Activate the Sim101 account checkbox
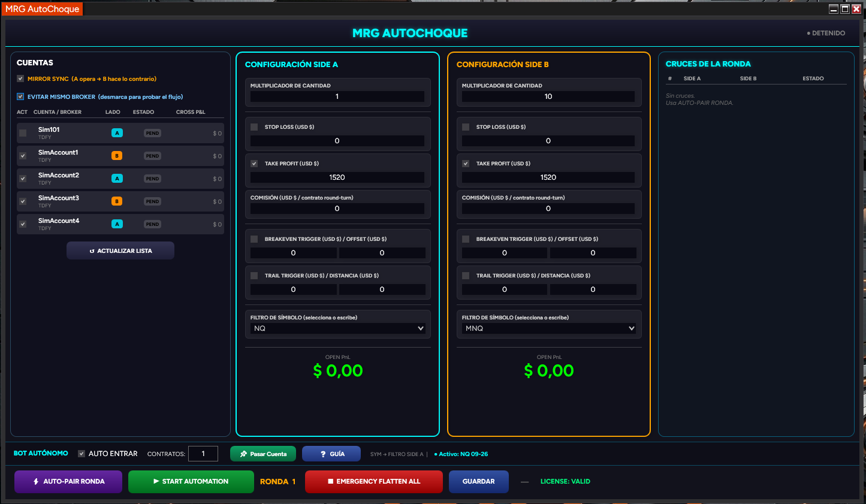Screen dimensions: 866x504 point(23,133)
